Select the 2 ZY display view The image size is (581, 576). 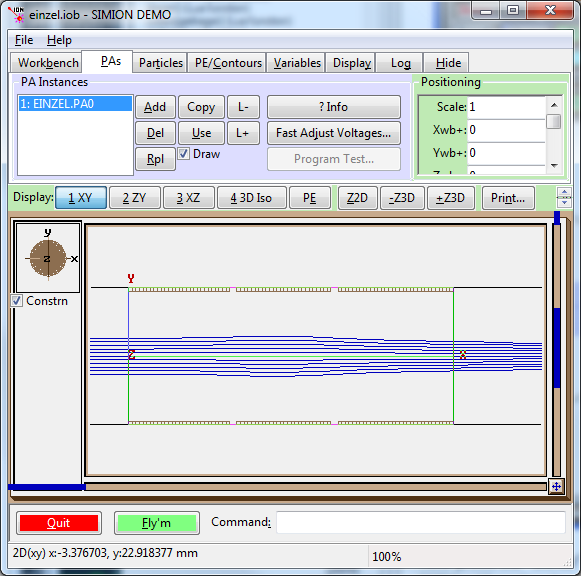click(x=135, y=198)
